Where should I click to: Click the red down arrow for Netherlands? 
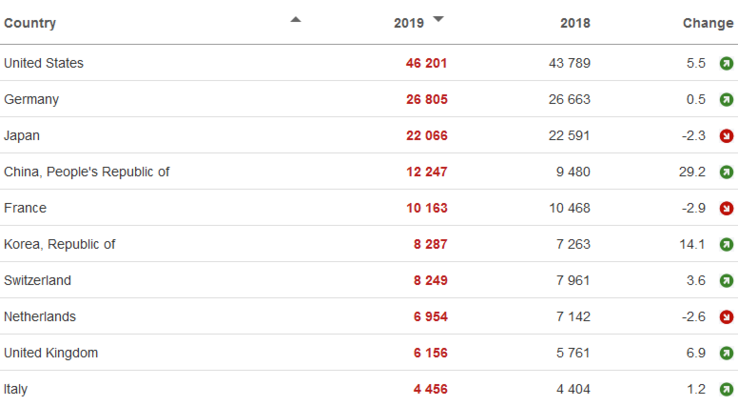point(726,317)
